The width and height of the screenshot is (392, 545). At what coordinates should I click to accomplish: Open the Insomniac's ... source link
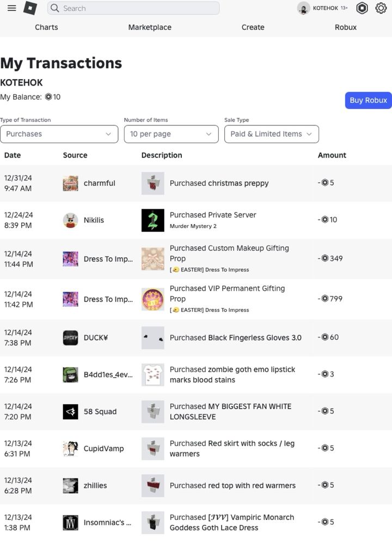[107, 523]
